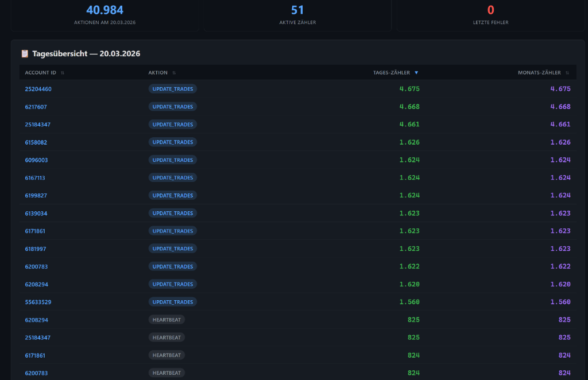Click the blue descending arrow on TAGES-ZÄHLER
588x380 pixels.
(417, 72)
